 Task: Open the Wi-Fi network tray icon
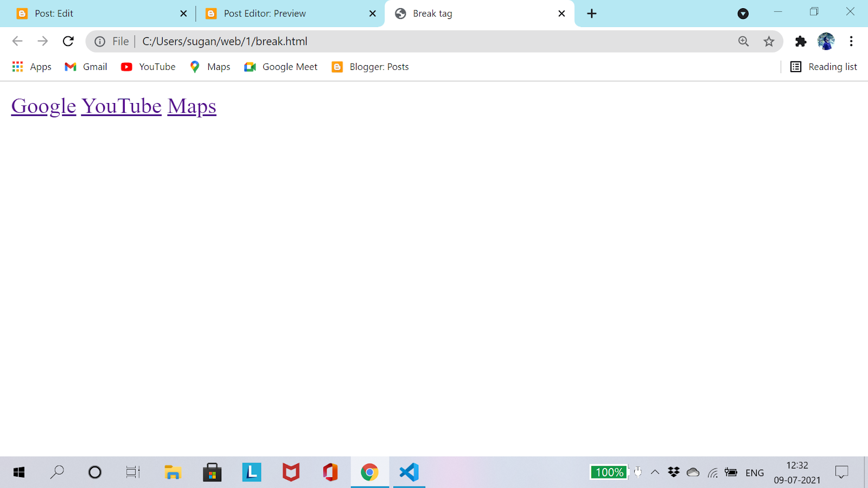[x=713, y=473]
